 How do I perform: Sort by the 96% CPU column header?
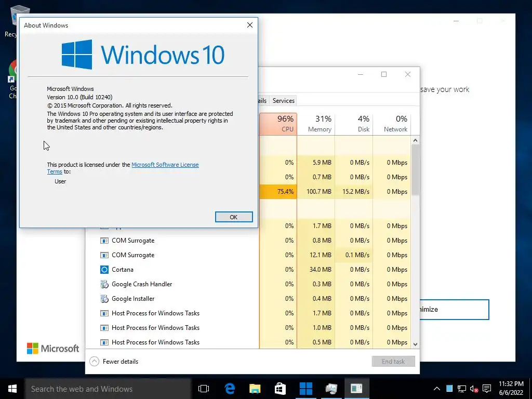[x=278, y=124]
